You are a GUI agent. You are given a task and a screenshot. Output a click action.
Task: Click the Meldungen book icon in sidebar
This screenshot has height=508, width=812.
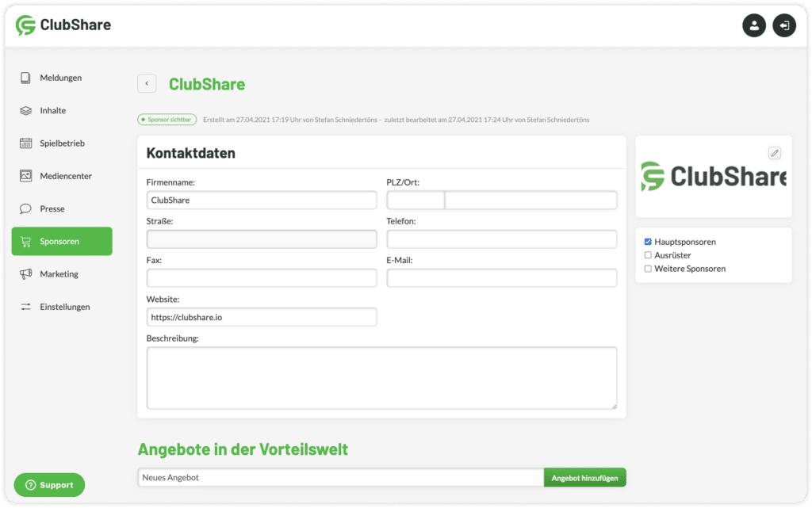(25, 78)
